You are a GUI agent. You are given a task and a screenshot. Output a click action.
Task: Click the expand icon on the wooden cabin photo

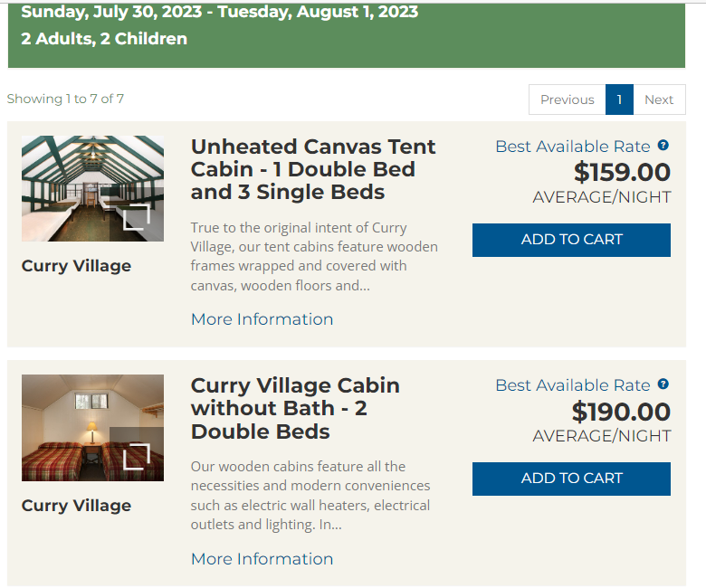(x=137, y=455)
